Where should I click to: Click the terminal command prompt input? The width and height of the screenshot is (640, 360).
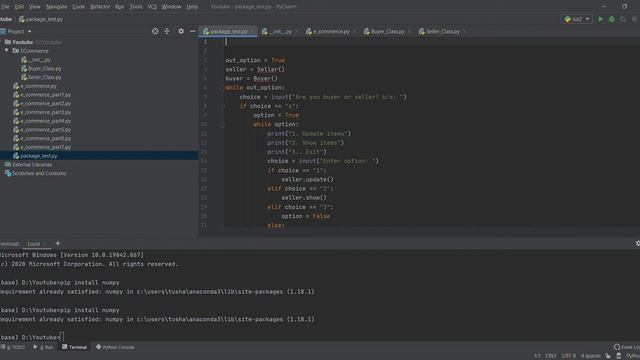pos(62,338)
